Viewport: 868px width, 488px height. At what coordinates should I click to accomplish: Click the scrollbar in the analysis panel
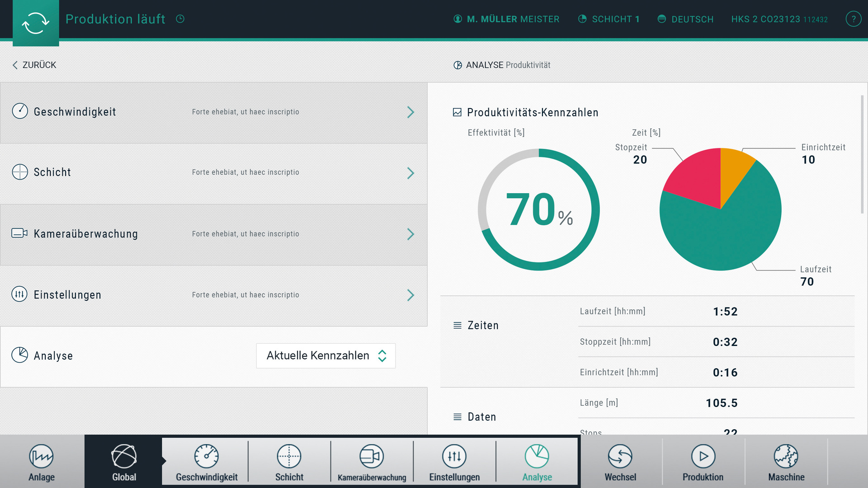pyautogui.click(x=862, y=154)
